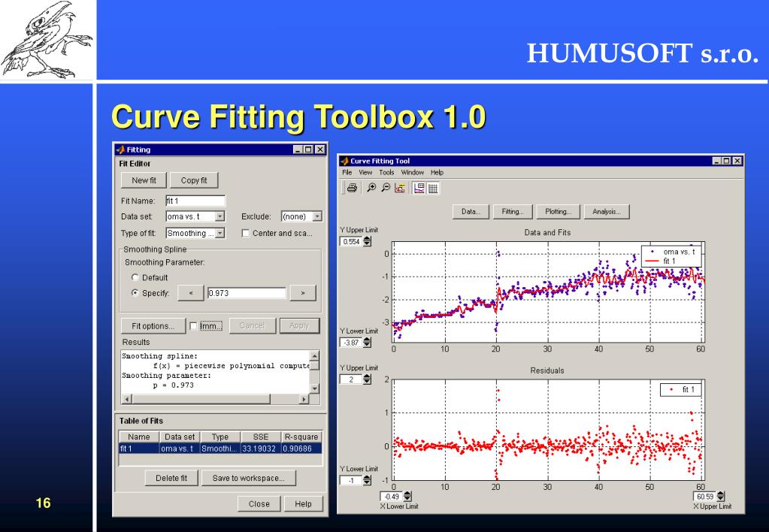Open the Help menu

coord(437,173)
